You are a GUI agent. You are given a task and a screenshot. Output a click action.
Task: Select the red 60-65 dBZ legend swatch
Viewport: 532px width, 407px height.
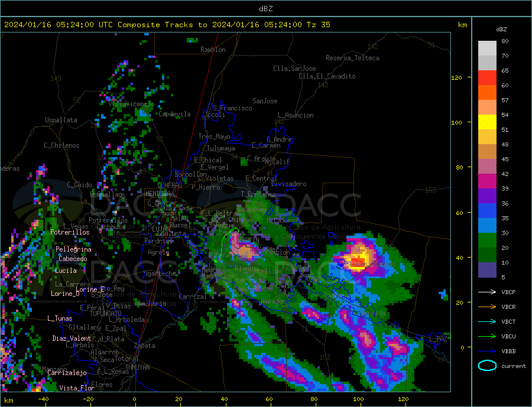click(x=487, y=77)
